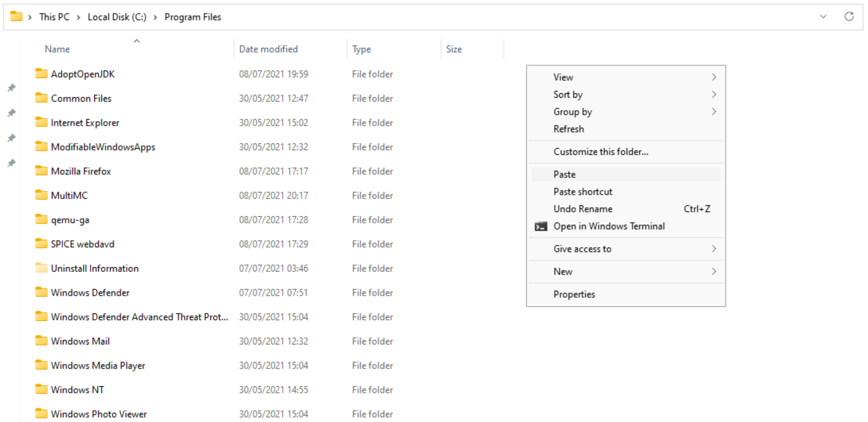Click the Windows Defender folder icon
This screenshot has width=868, height=422.
(41, 292)
